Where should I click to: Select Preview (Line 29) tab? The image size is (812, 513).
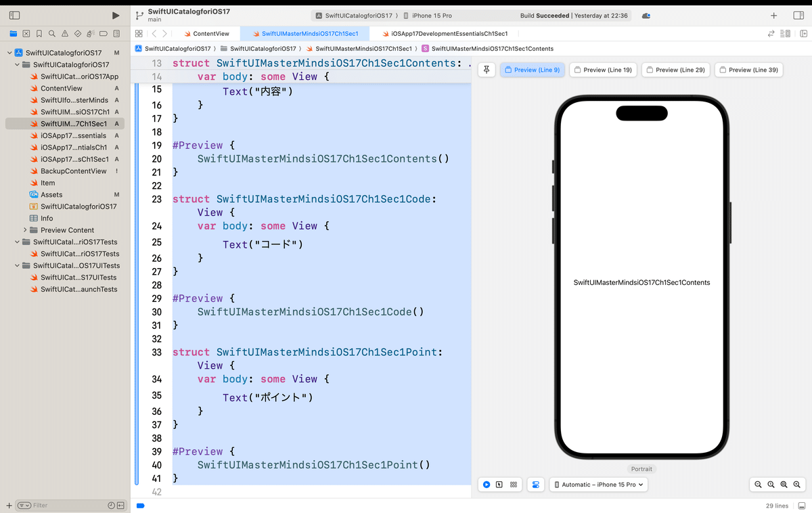click(x=675, y=70)
